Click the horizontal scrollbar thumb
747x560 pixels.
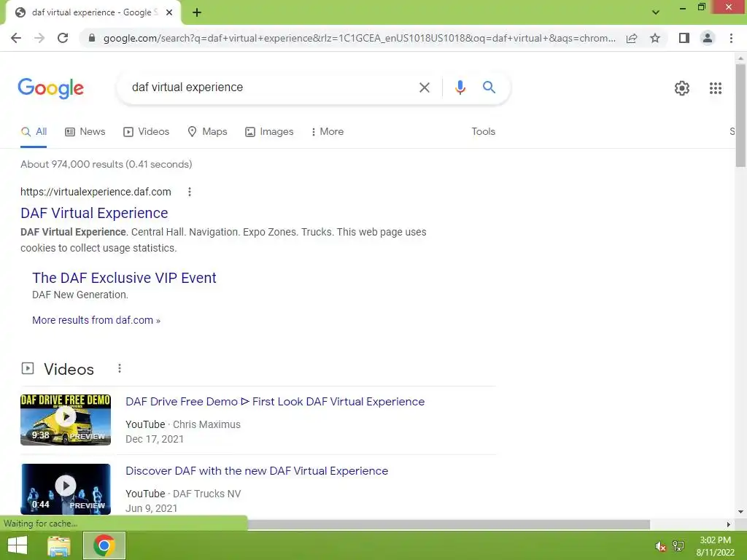[x=449, y=524]
